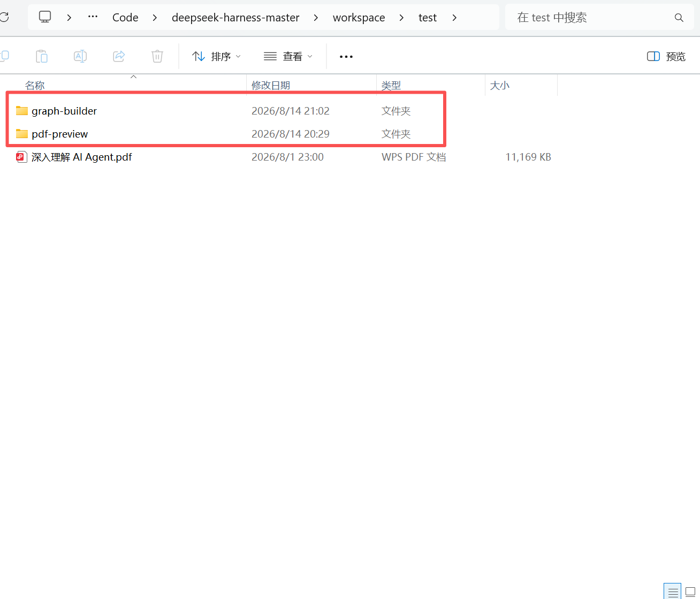Open the more options ellipsis menu

pos(346,56)
